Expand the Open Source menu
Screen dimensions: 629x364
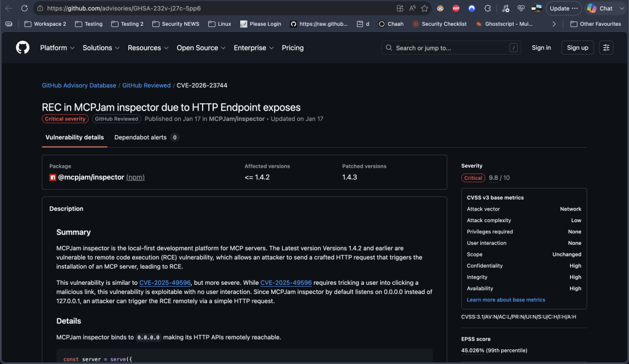point(201,48)
